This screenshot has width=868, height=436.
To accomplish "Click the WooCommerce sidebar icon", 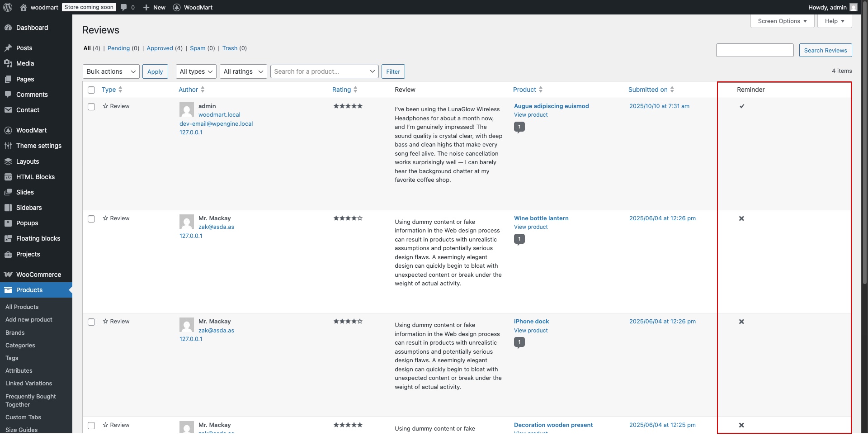I will pyautogui.click(x=8, y=275).
